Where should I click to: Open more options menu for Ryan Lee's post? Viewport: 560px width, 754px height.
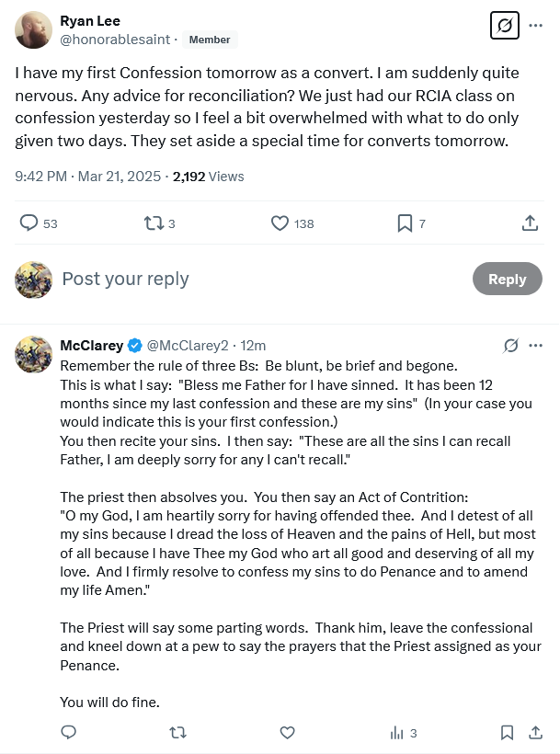[x=536, y=26]
